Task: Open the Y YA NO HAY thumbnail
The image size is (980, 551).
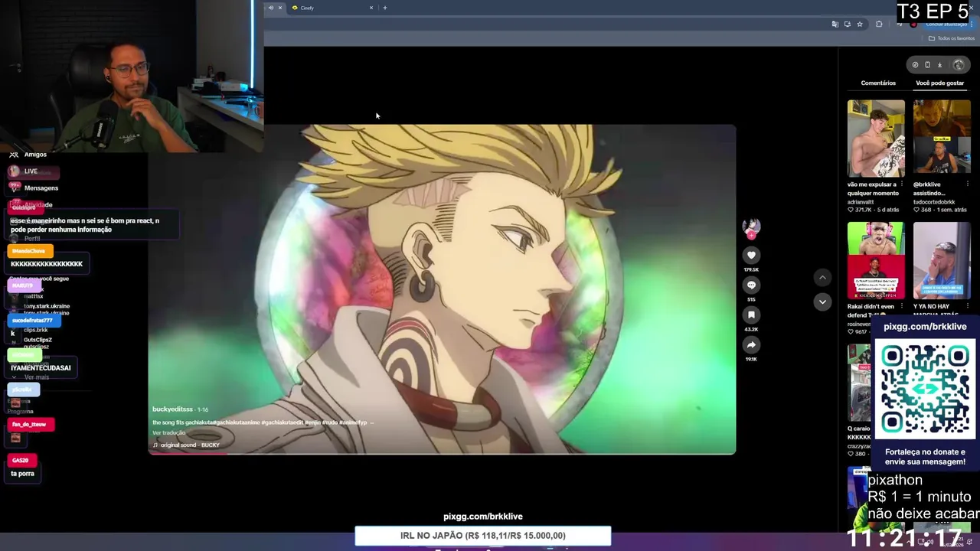Action: click(942, 261)
